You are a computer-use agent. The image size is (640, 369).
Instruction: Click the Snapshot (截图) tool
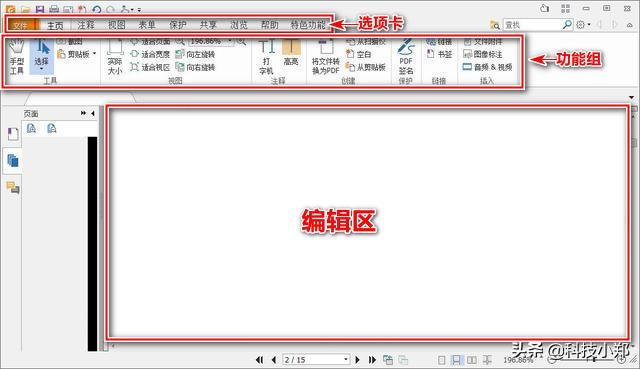(x=70, y=42)
